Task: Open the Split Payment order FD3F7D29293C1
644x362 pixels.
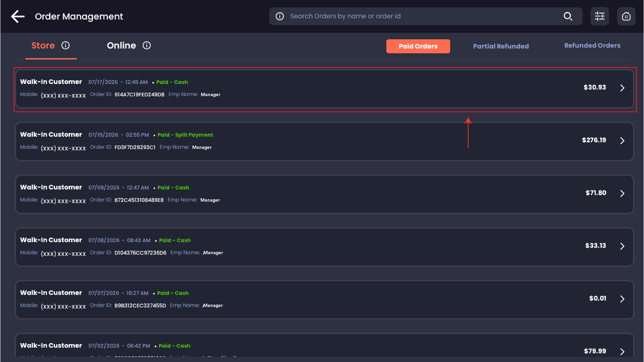Action: point(324,142)
